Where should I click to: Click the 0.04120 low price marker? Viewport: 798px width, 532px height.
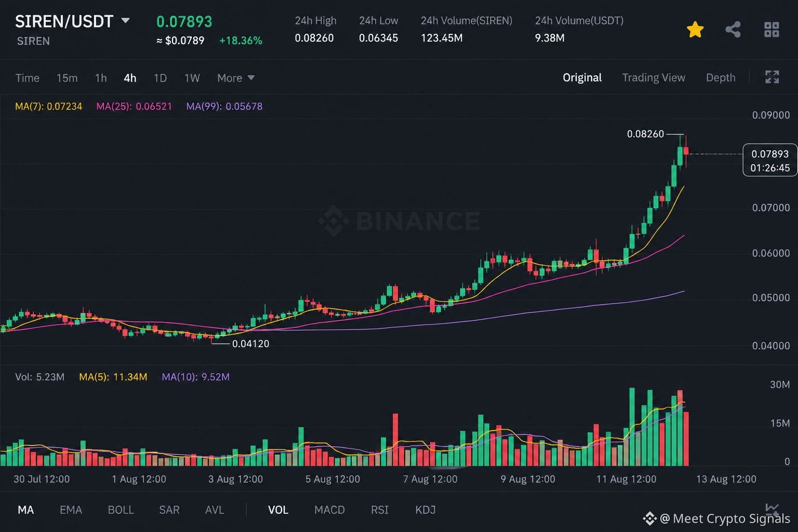click(250, 344)
